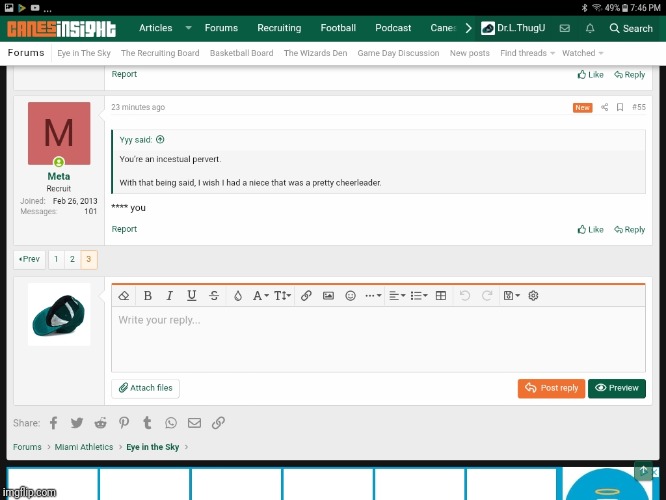Open the smiley emoji picker
This screenshot has width=666, height=500.
pos(350,296)
